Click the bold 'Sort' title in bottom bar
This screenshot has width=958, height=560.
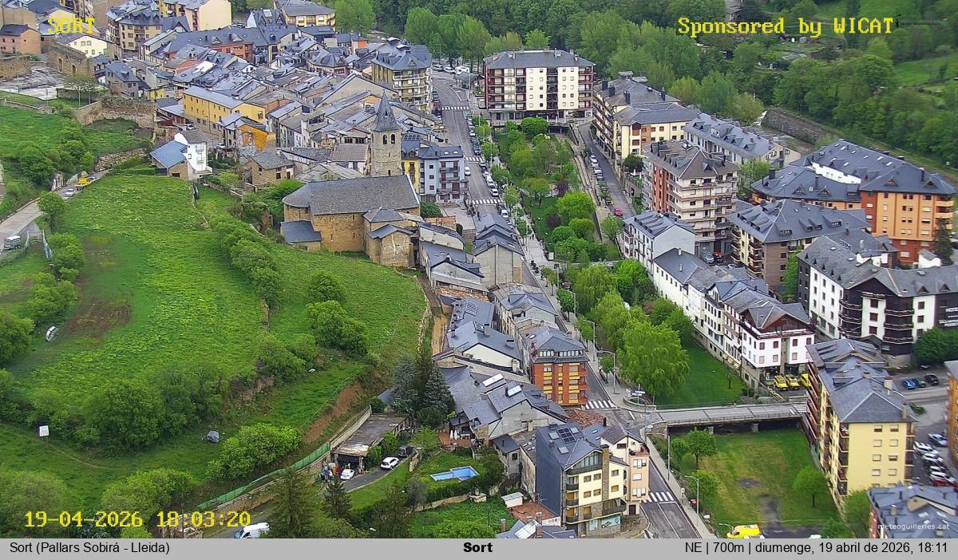pyautogui.click(x=477, y=548)
